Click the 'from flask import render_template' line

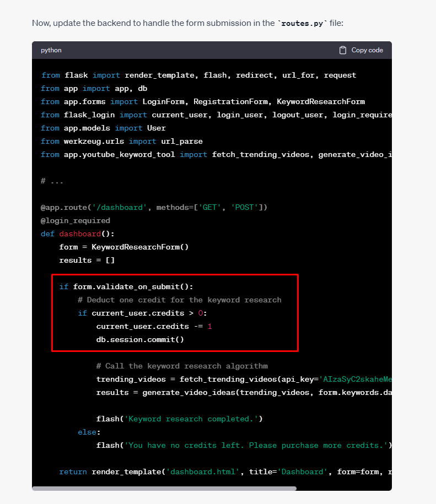[x=198, y=75]
